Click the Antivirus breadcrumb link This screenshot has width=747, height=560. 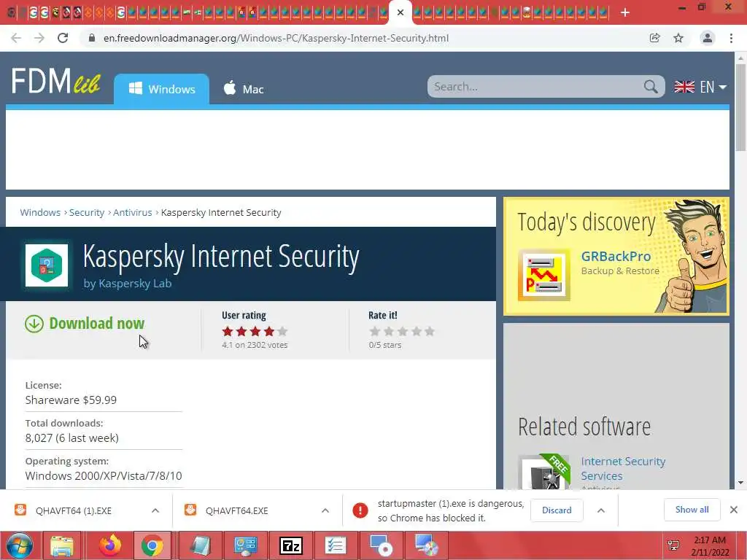tap(133, 212)
